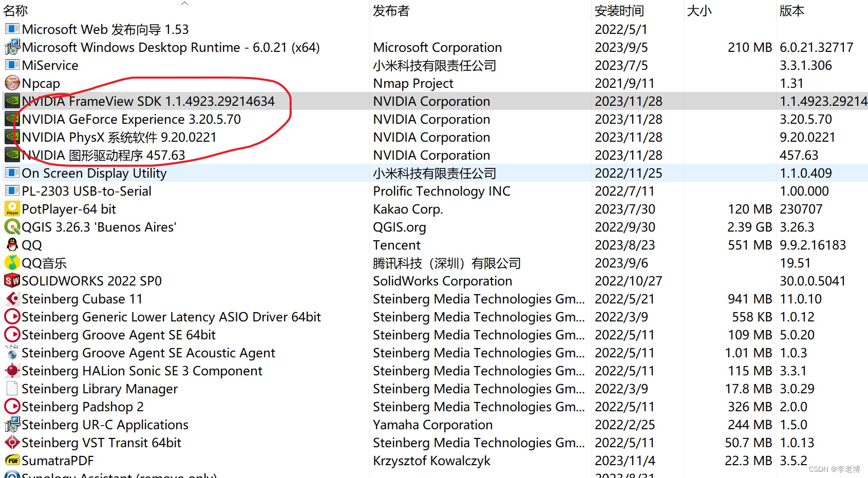Viewport: 868px width, 478px height.
Task: Select the Npcap entry name
Action: pyautogui.click(x=41, y=83)
